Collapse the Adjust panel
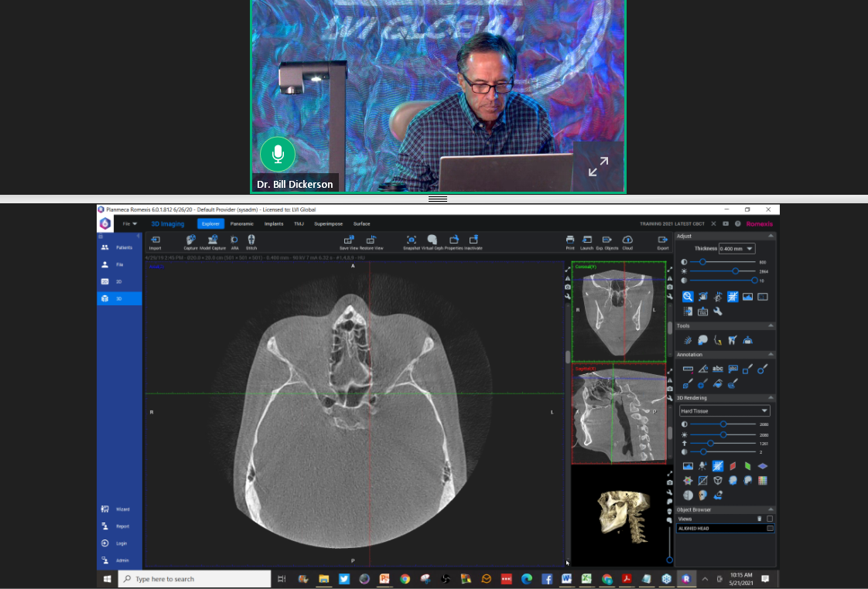The image size is (868, 589). click(x=771, y=237)
